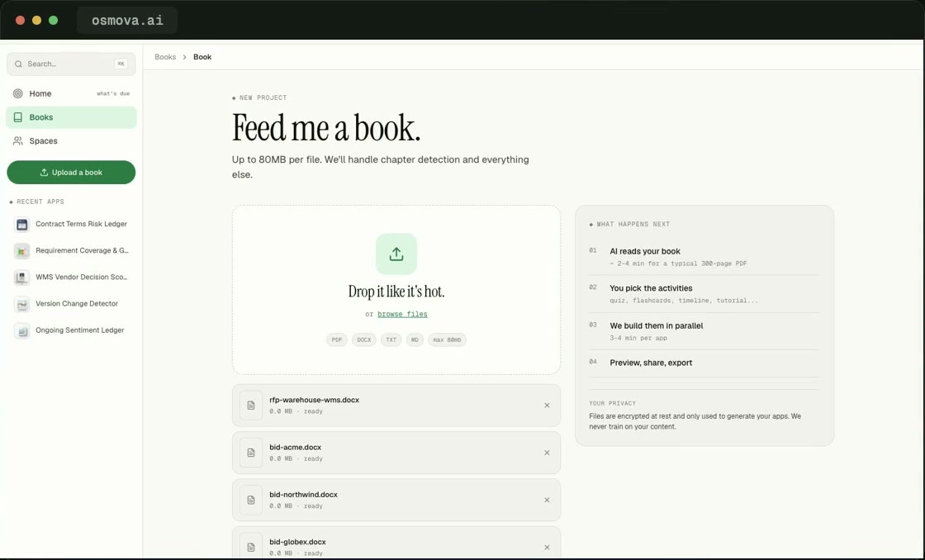Image resolution: width=925 pixels, height=560 pixels.
Task: Click the Home target icon in sidebar
Action: tap(17, 93)
